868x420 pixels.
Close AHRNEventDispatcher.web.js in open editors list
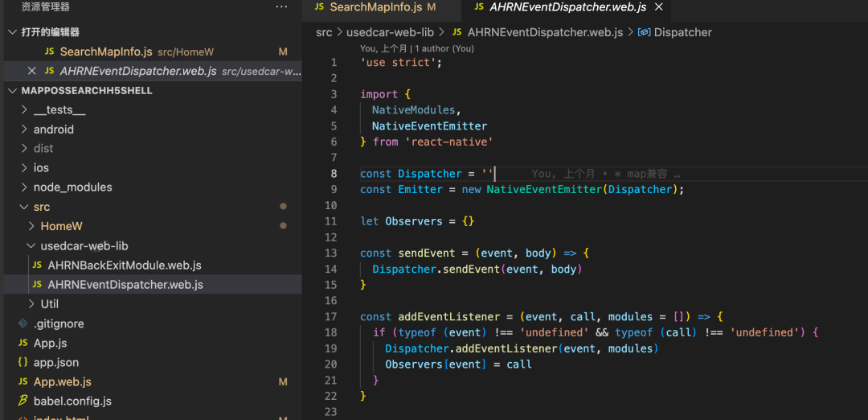[31, 71]
